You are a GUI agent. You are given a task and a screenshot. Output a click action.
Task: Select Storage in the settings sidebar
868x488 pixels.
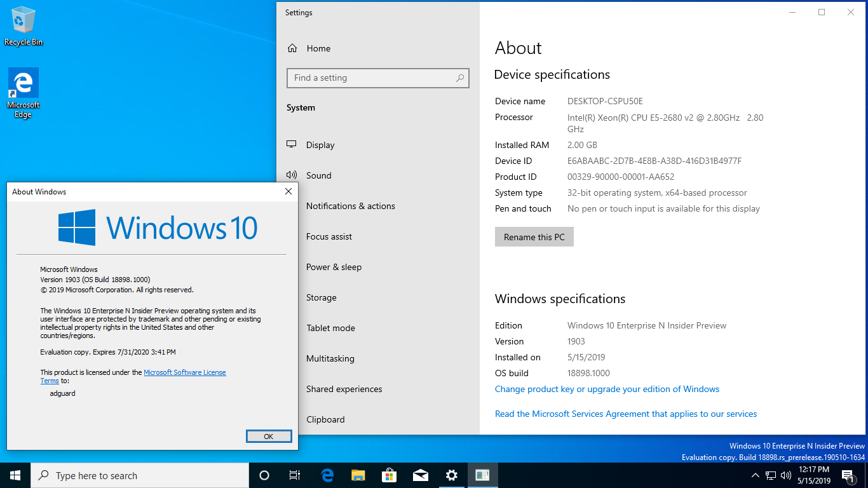tap(321, 297)
